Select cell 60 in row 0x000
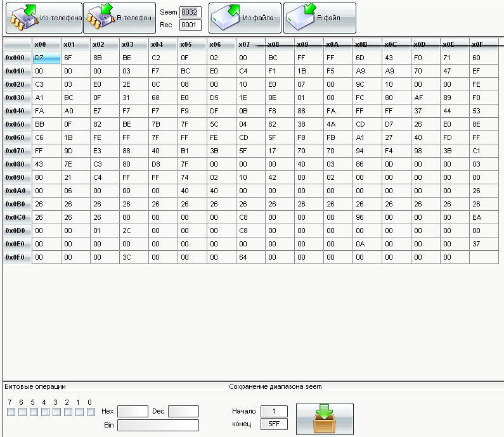Screen dimensions: 504x437 484,58
